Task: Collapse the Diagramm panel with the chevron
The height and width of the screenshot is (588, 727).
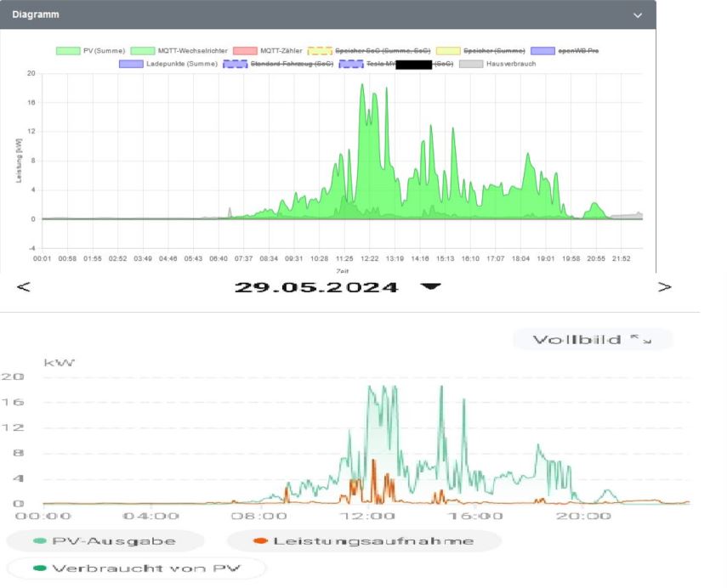Action: 638,14
